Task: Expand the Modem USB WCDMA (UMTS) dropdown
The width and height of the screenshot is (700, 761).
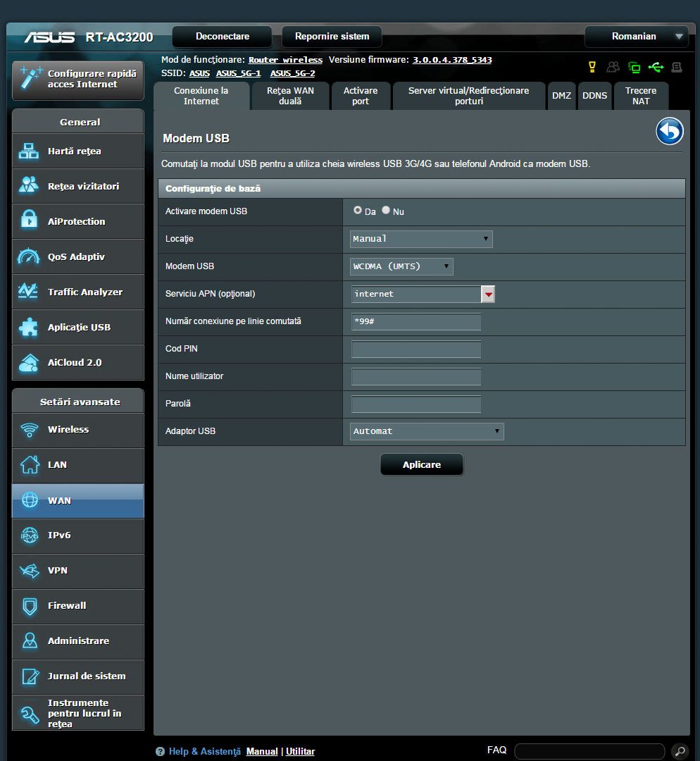Action: click(401, 266)
